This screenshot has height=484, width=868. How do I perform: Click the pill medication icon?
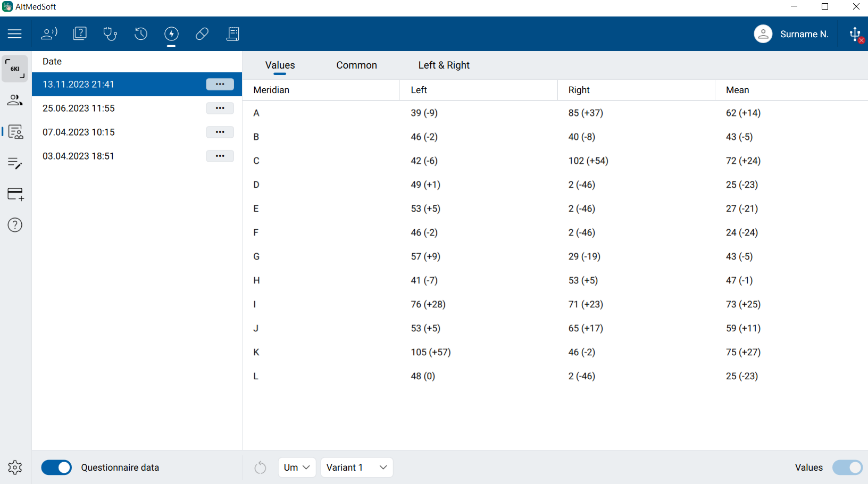pos(202,34)
